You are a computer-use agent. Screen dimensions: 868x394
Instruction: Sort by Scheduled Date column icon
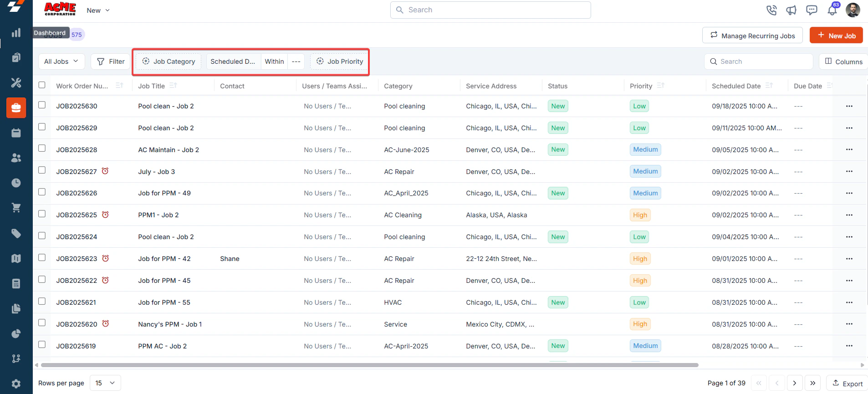coord(769,85)
